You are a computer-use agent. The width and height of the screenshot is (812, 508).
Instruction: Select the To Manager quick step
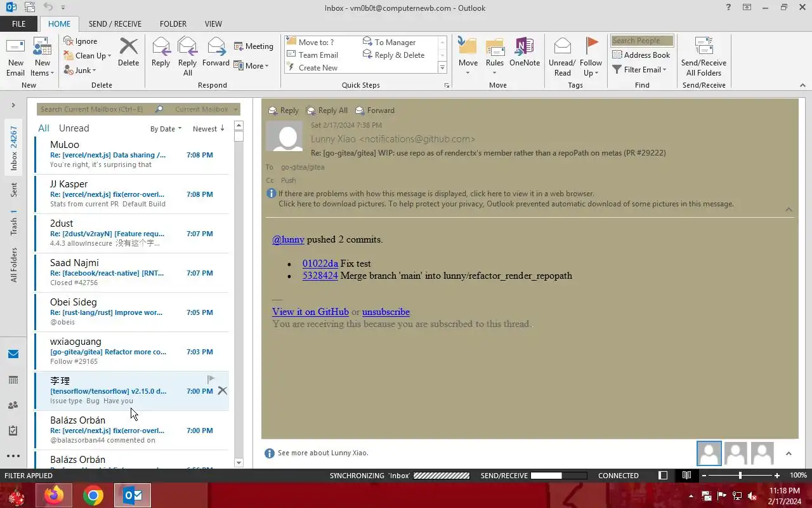pos(389,43)
